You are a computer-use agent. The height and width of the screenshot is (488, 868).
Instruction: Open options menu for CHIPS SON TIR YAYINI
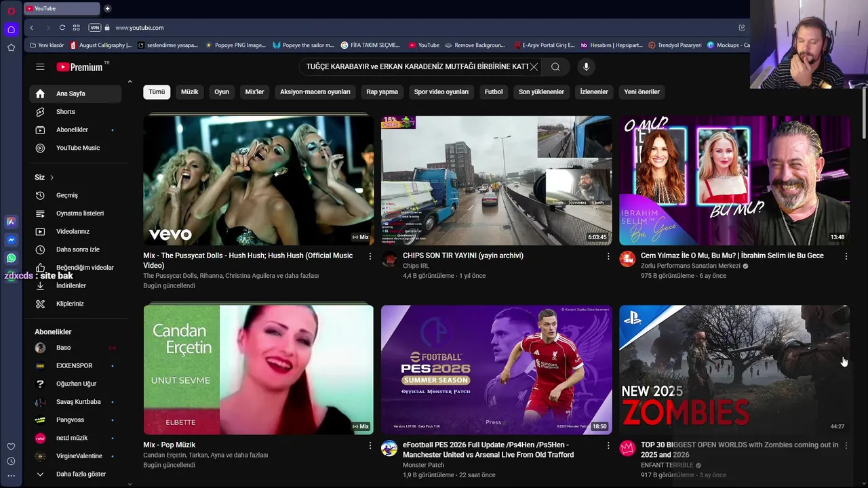pos(608,256)
